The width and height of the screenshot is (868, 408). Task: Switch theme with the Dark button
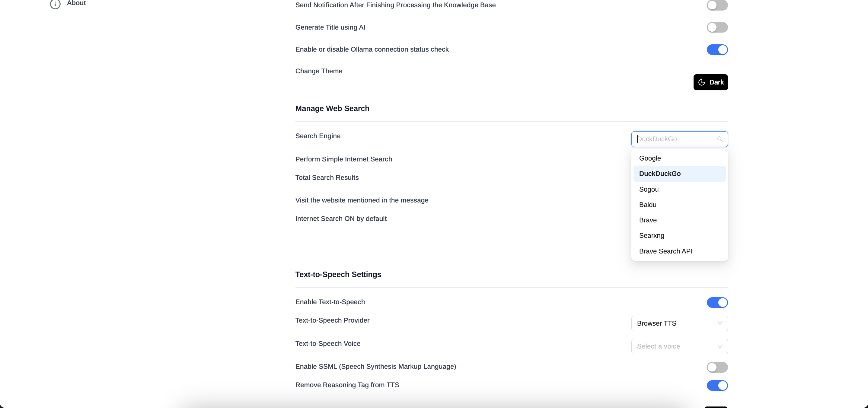710,82
